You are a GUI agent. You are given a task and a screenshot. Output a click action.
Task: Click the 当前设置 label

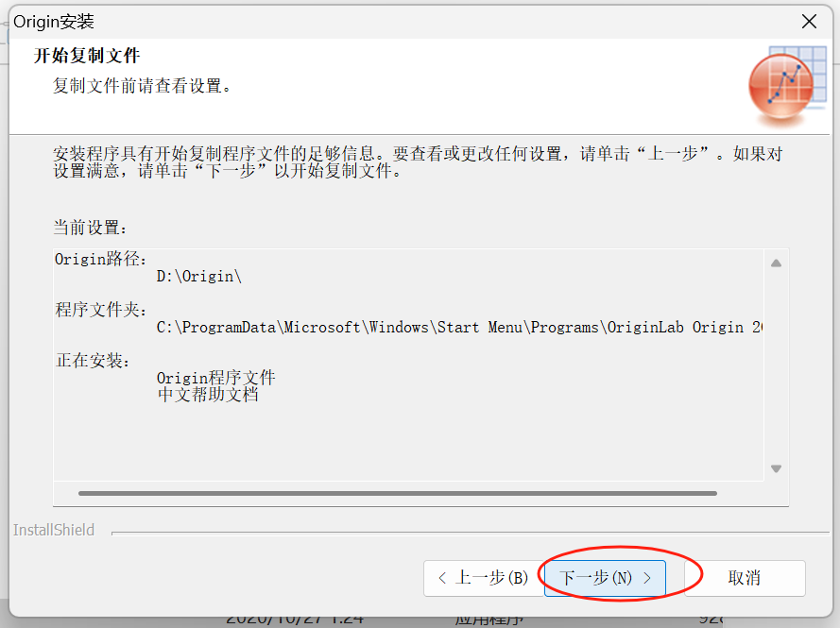click(x=90, y=228)
